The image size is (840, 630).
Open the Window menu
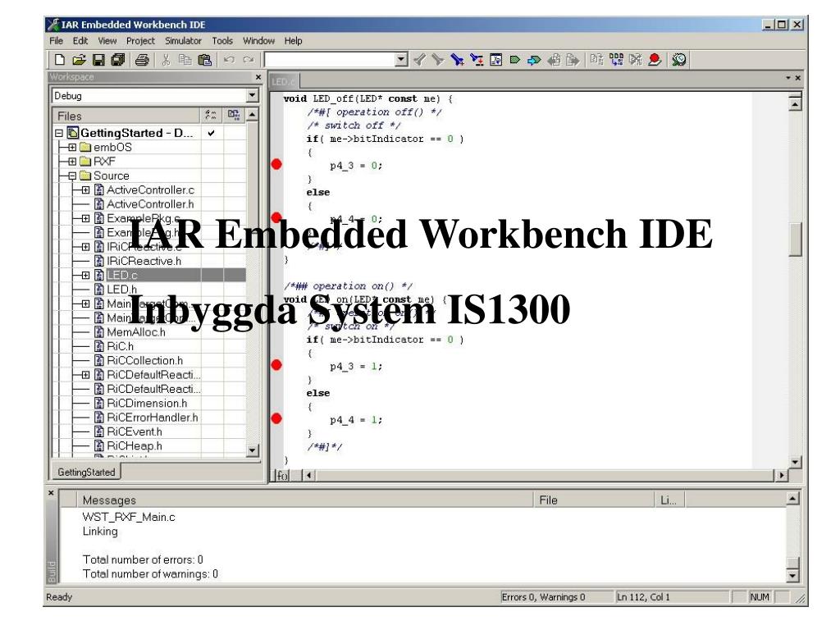258,41
